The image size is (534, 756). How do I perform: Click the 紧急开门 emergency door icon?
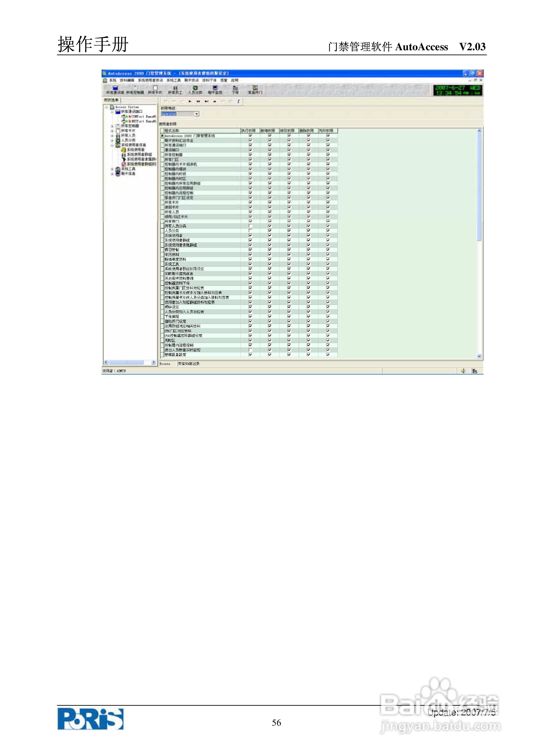255,90
